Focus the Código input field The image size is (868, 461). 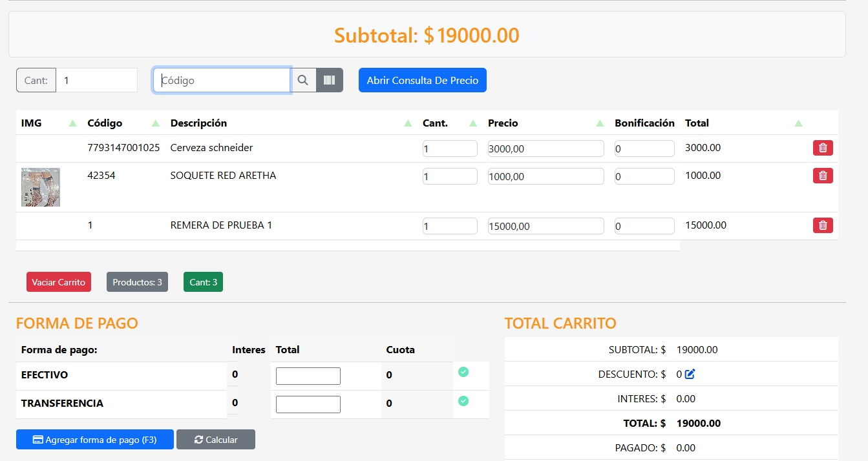pos(222,80)
